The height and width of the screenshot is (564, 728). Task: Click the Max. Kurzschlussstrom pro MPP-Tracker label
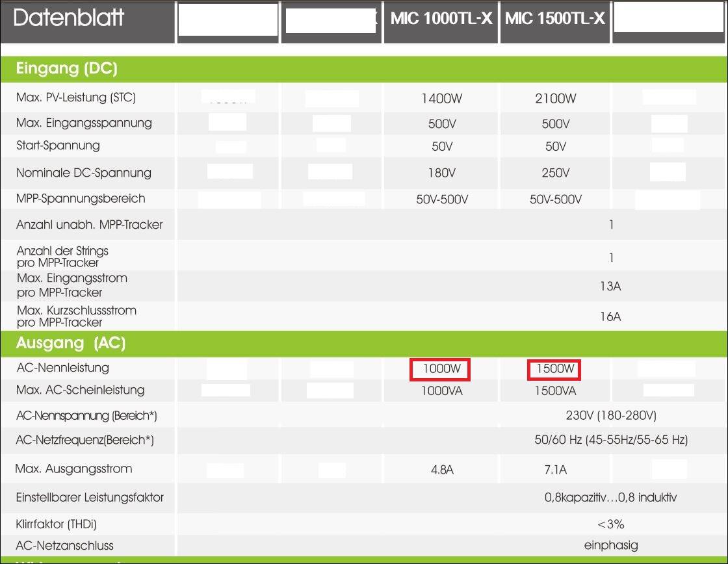point(77,316)
